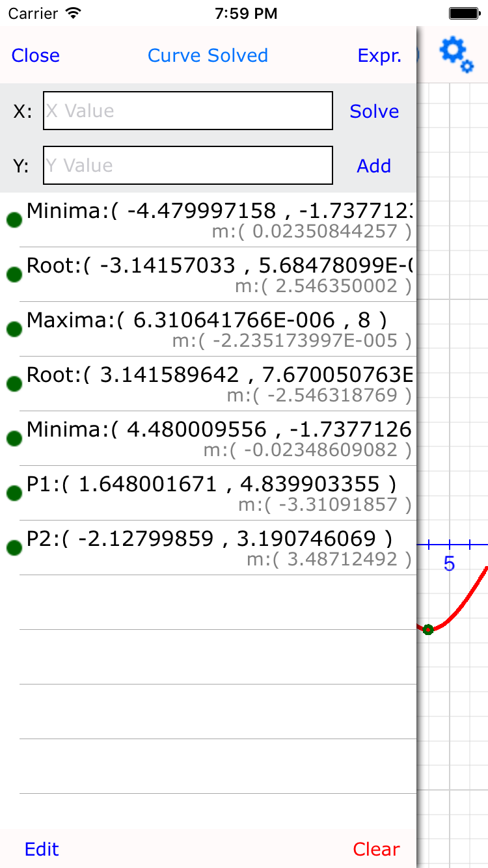The height and width of the screenshot is (868, 488).
Task: Tap the green dot beside the P1 row
Action: [14, 493]
